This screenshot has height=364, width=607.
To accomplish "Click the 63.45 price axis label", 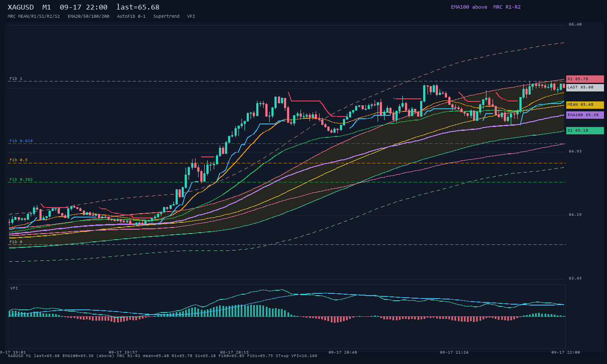I will [575, 278].
